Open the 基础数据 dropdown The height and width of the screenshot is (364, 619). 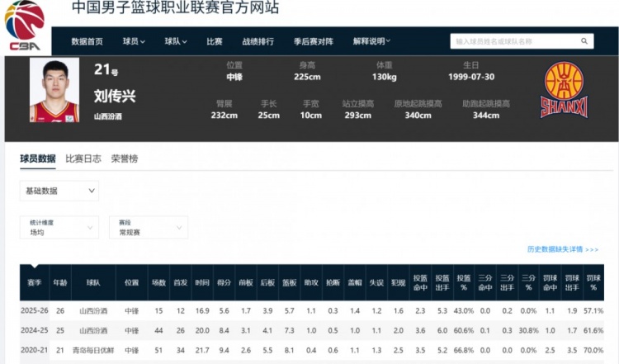click(59, 191)
